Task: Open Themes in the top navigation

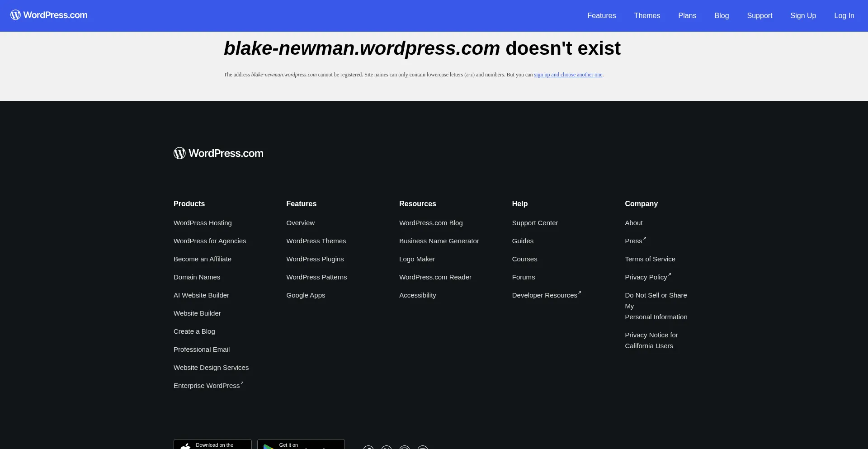Action: point(647,15)
